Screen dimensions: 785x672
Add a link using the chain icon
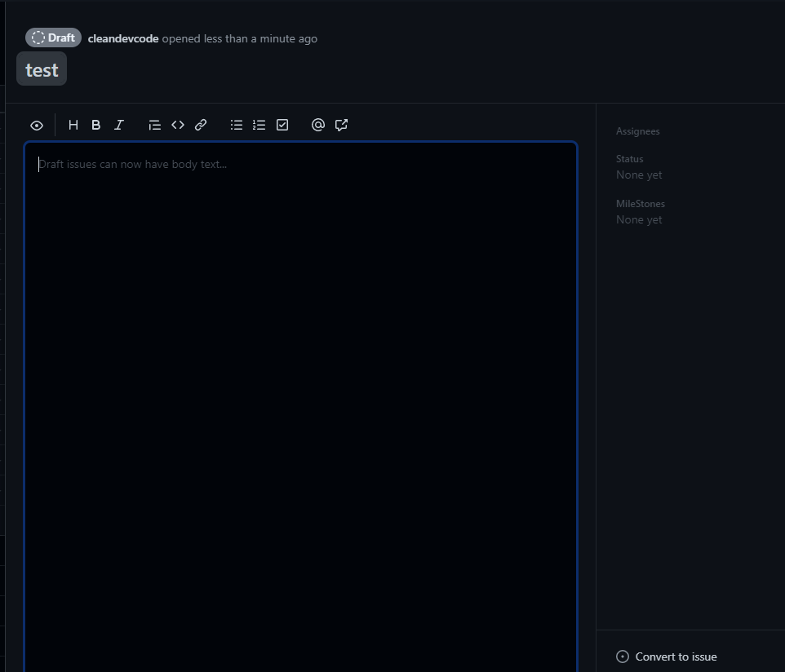[201, 125]
